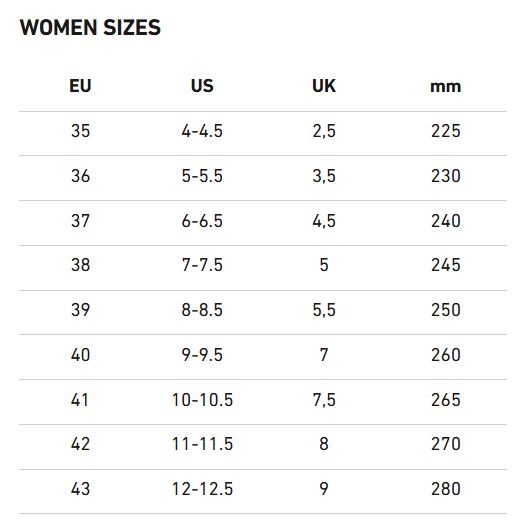
Task: Click the 240 mm cell
Action: pyautogui.click(x=446, y=221)
